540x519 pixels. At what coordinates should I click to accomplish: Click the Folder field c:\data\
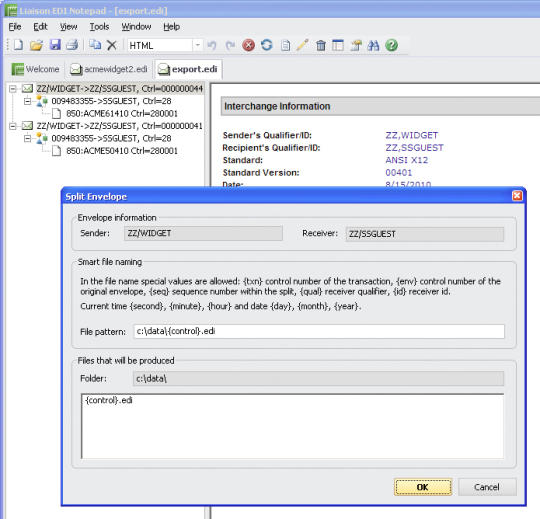[x=318, y=378]
